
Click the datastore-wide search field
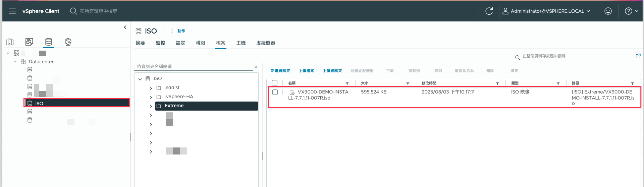tap(576, 56)
